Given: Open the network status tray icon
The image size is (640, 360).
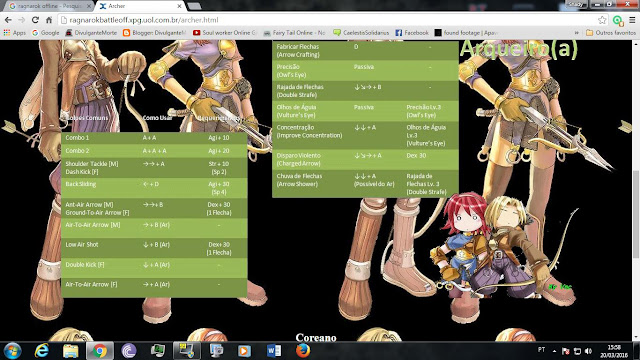Looking at the screenshot, I should (x=577, y=351).
